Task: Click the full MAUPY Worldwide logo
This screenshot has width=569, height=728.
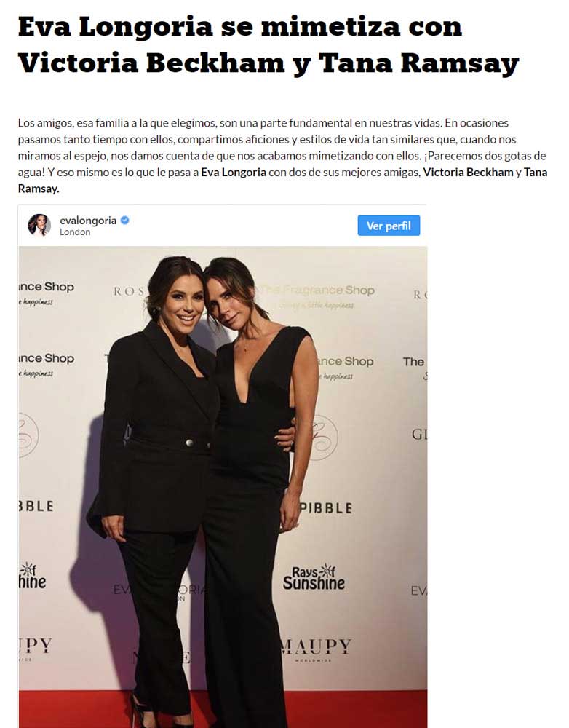Action: (x=316, y=649)
